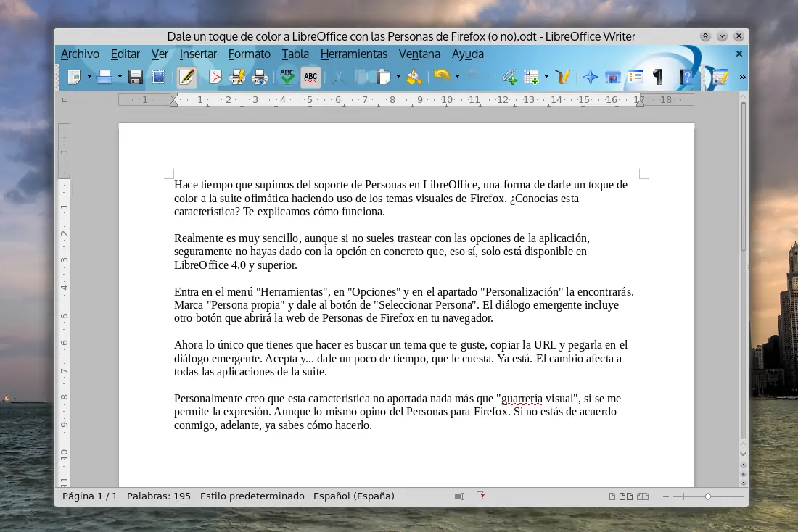
Task: Insert a table with grid icon
Action: [x=531, y=78]
